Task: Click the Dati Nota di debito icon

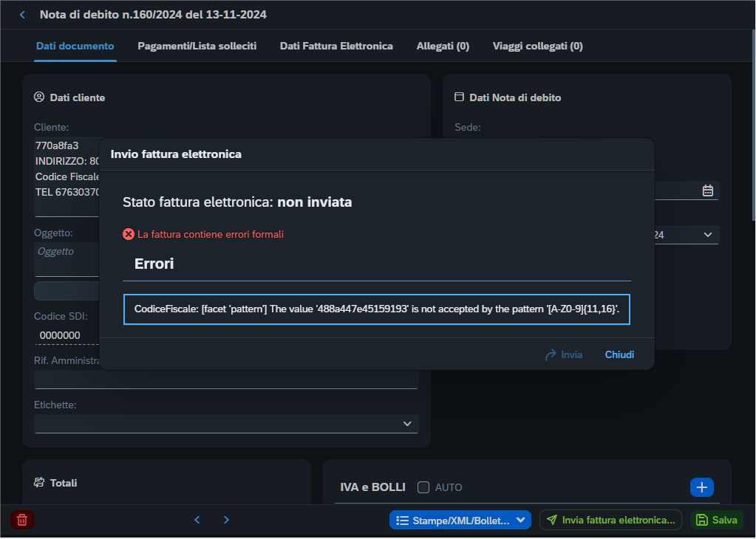Action: click(x=459, y=97)
